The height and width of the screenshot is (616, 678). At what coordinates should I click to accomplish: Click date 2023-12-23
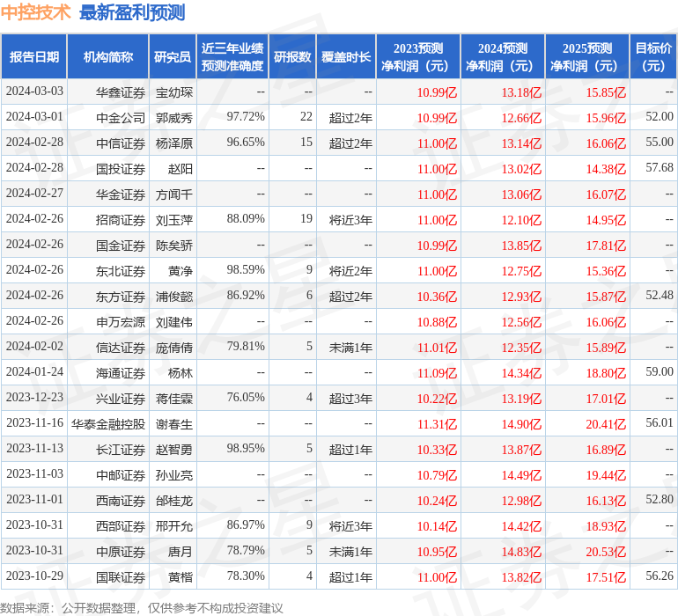pyautogui.click(x=34, y=397)
